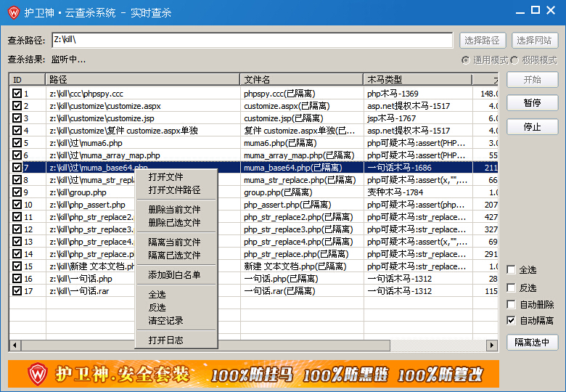Uncheck row 7 muma_base64.php checkbox
566x392 pixels.
click(x=17, y=167)
